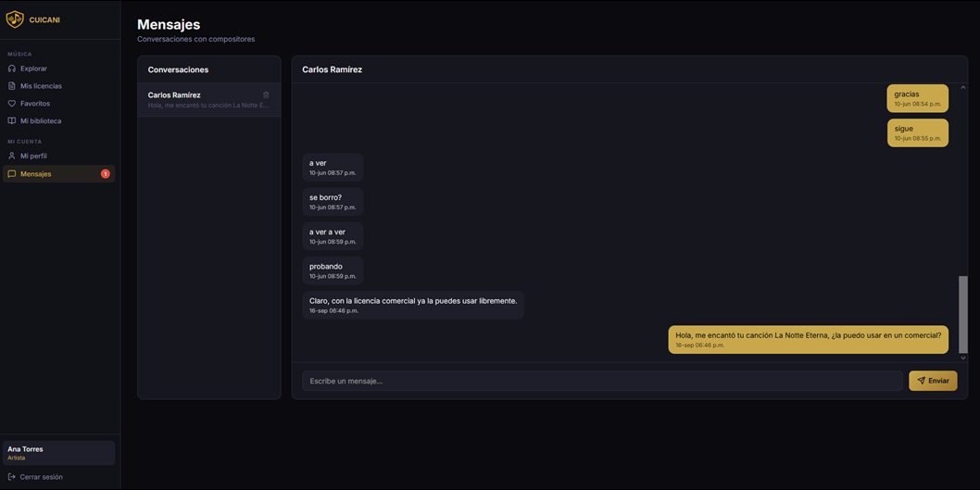The image size is (980, 490).
Task: Click the 'gracias' message bubble
Action: coord(918,99)
